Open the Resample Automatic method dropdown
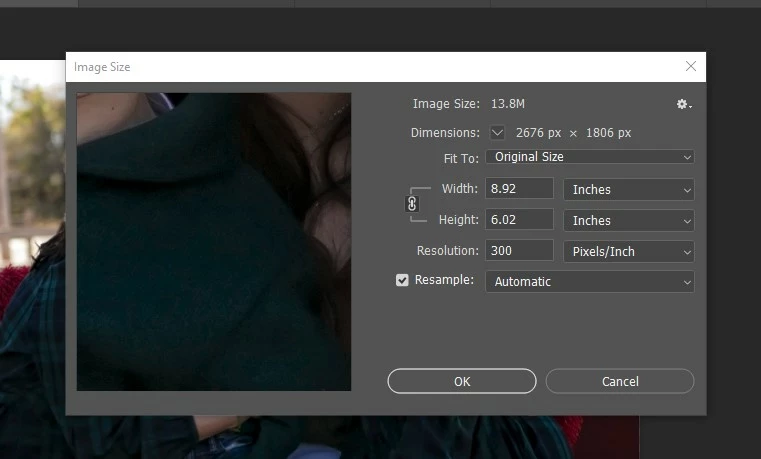 (x=590, y=282)
